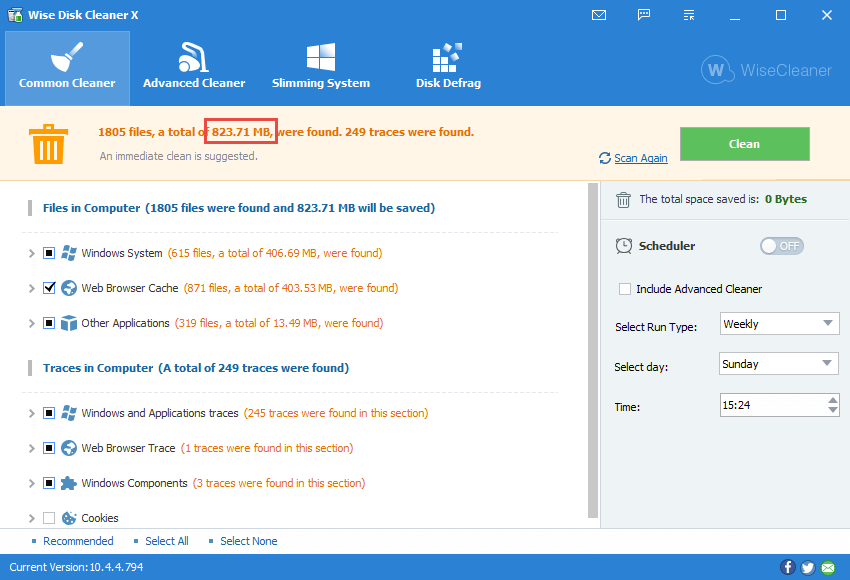Viewport: 850px width, 580px height.
Task: Click the results list vertical scrollbar
Action: point(593,351)
